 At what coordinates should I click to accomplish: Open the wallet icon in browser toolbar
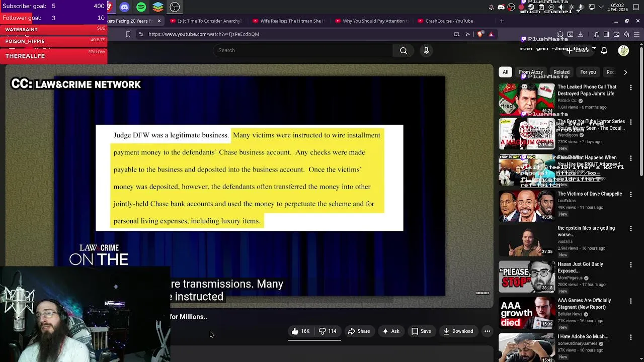[616, 34]
